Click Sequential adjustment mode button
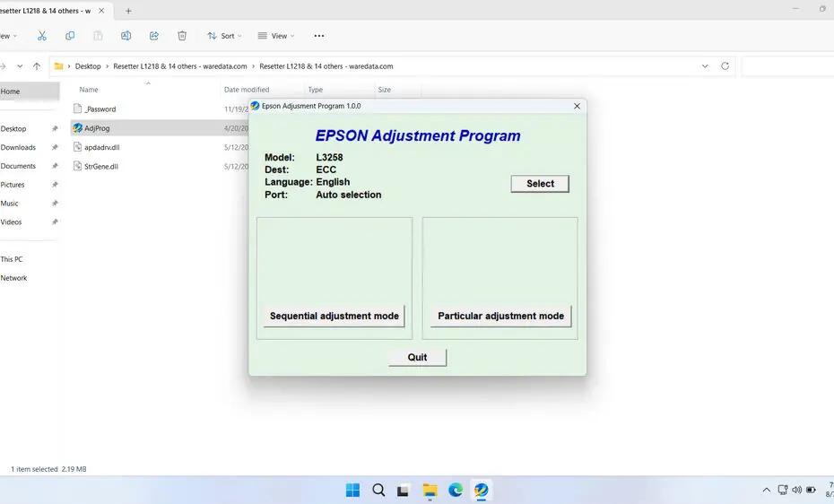 334,316
